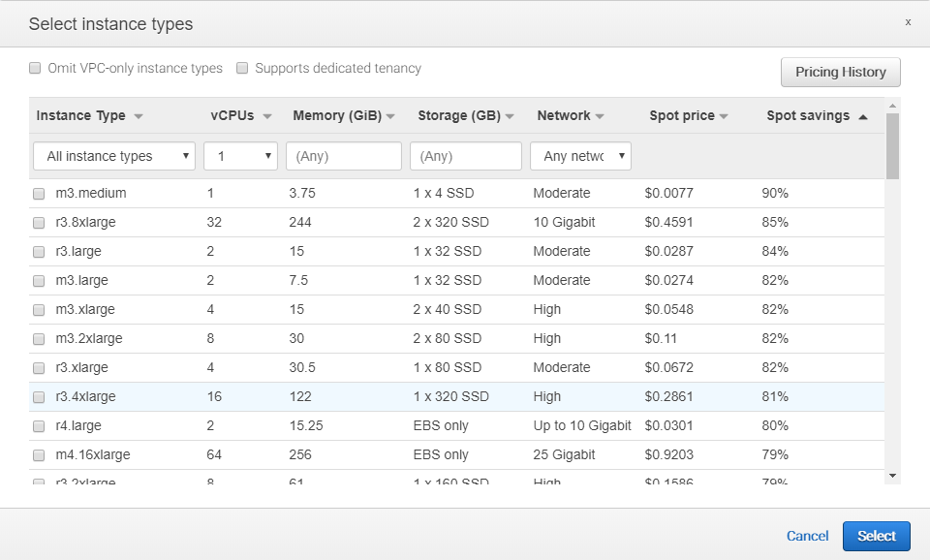Expand the vCPUs filter dropdown

click(x=240, y=156)
